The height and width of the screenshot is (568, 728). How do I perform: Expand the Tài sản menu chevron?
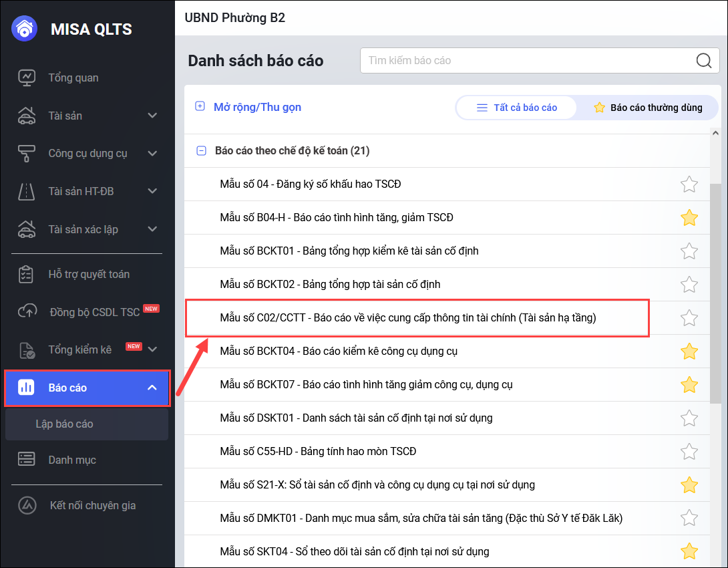click(152, 116)
